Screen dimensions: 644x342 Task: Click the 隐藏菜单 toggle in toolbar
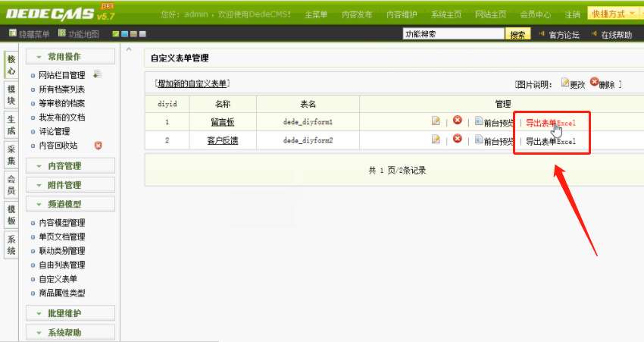[29, 33]
